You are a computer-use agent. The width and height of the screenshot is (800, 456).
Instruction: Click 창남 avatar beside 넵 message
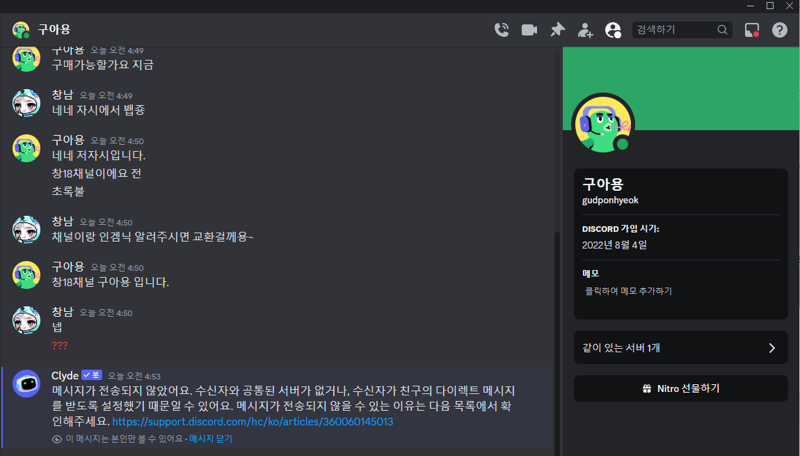point(27,320)
